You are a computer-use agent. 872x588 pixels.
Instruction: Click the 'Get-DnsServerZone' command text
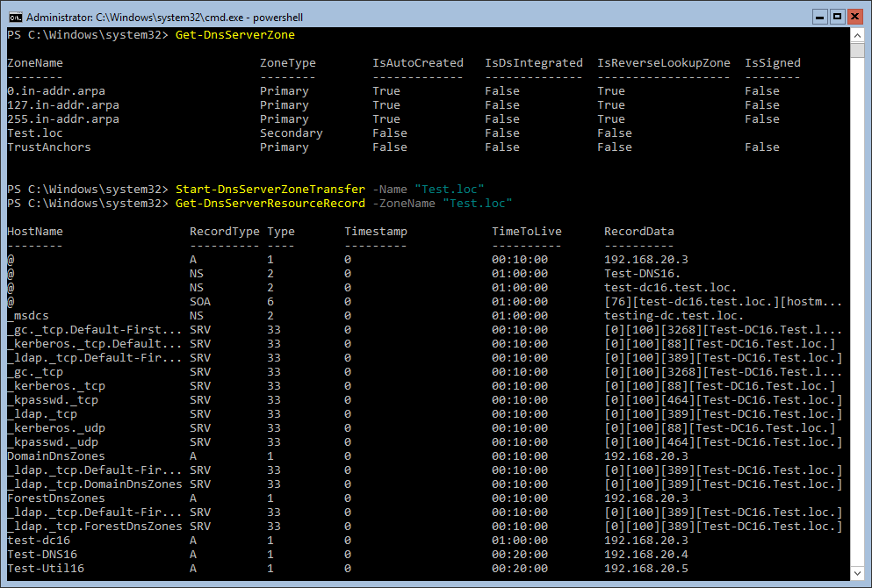coord(235,35)
